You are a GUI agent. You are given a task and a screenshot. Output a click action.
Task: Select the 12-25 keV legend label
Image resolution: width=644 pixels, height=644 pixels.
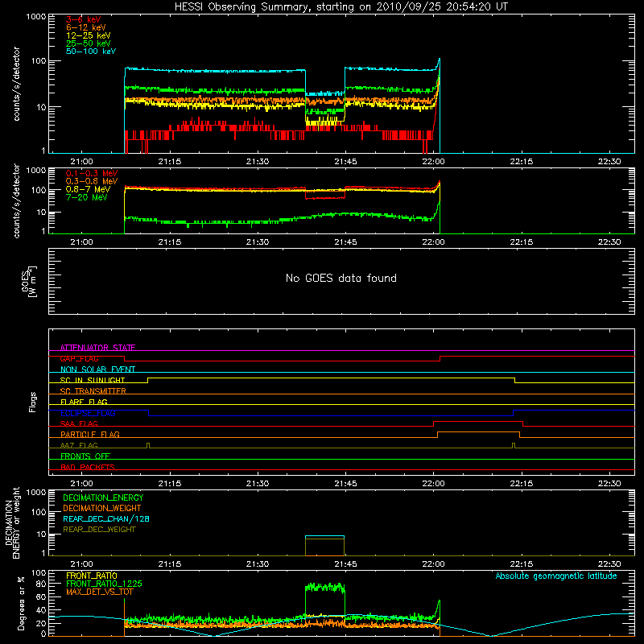pos(89,35)
